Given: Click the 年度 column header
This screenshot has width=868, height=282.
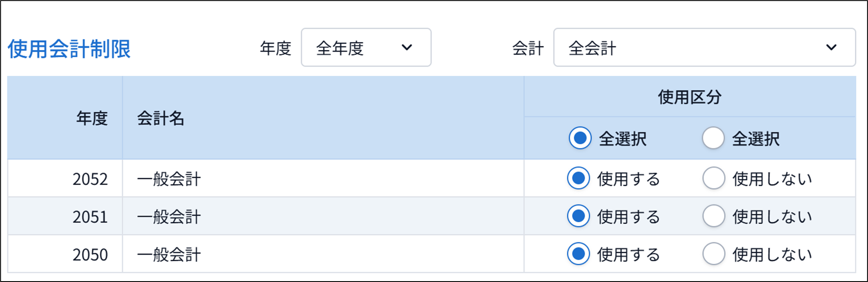Looking at the screenshot, I should [x=92, y=118].
